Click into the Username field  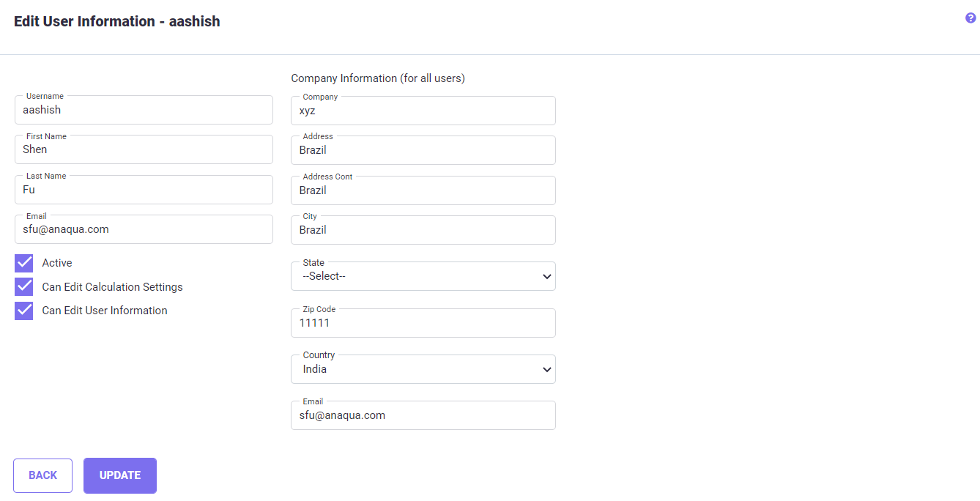pos(144,110)
